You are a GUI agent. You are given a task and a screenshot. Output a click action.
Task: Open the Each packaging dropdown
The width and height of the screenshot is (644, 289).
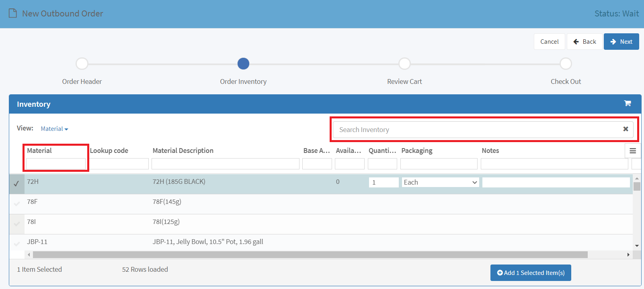click(440, 182)
